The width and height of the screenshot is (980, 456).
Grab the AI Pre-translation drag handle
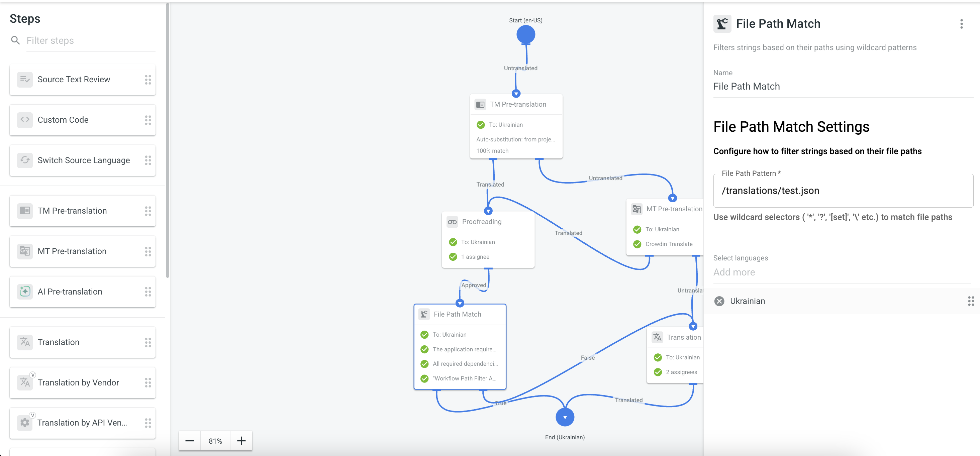pyautogui.click(x=148, y=291)
